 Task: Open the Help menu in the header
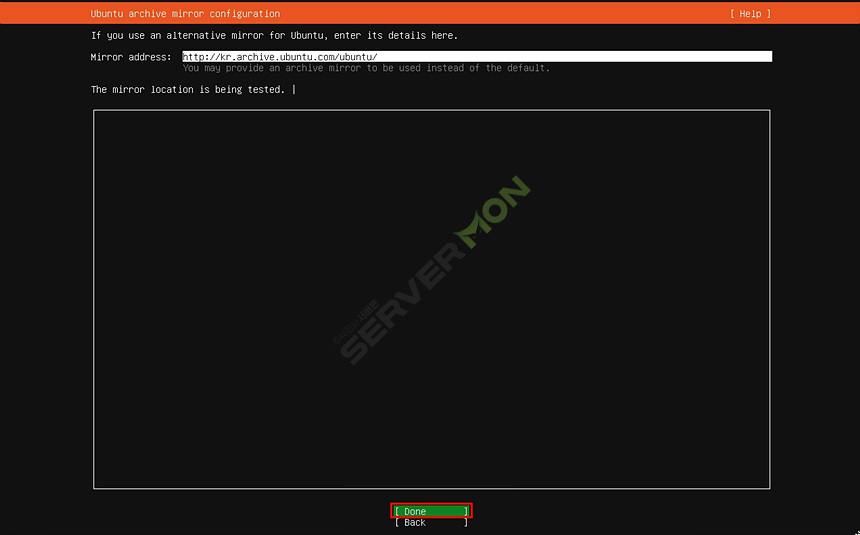point(750,14)
